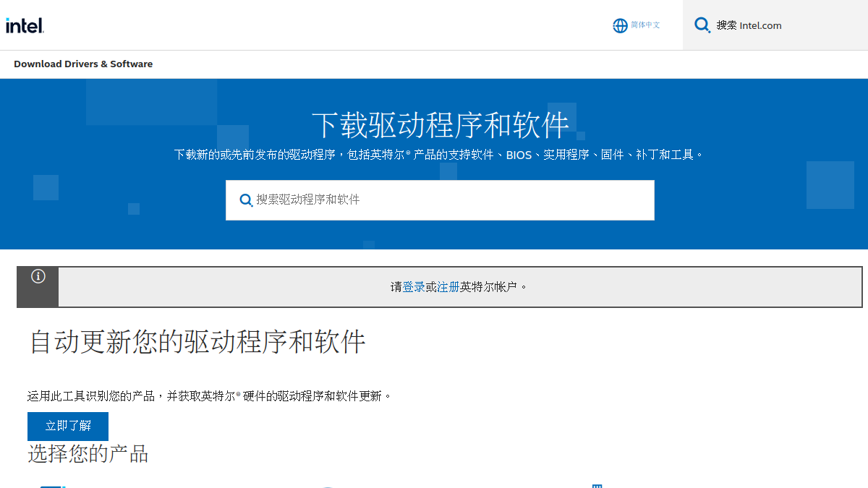Click the 选择您的产品 heading

(x=88, y=453)
